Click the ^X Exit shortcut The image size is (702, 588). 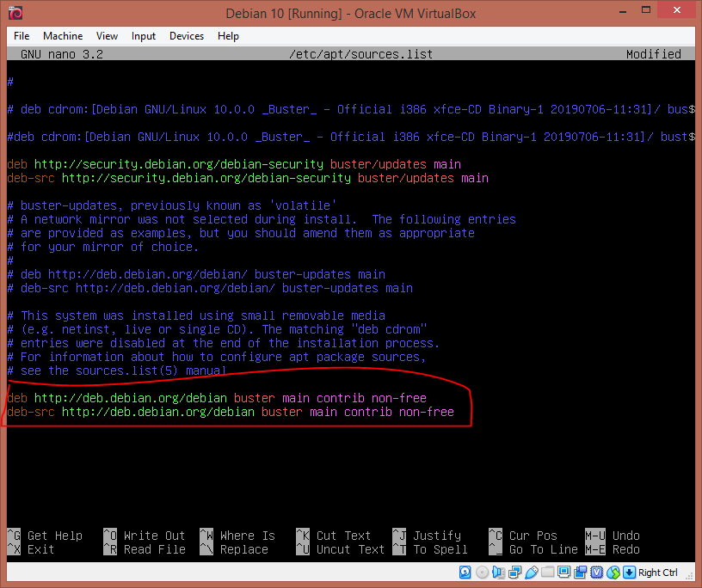click(x=31, y=549)
